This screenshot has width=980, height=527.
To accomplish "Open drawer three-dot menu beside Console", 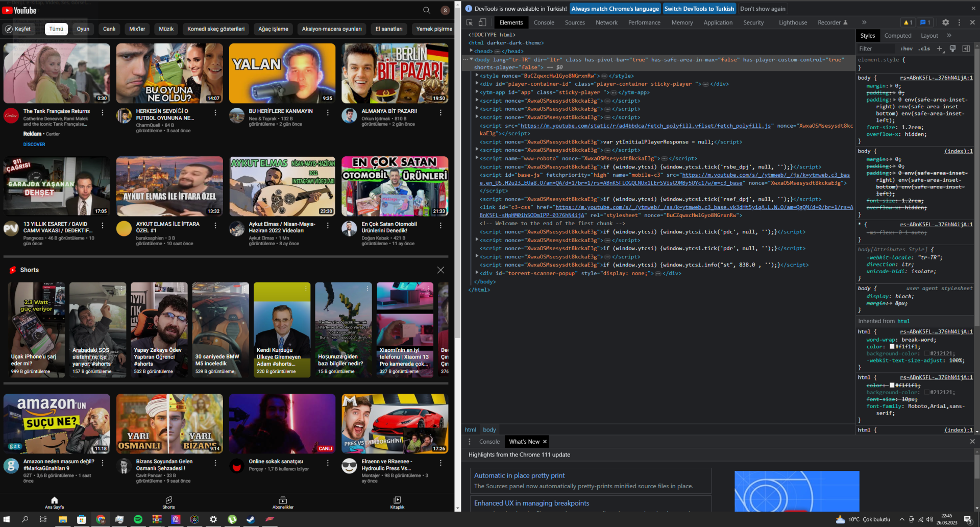I will 470,442.
